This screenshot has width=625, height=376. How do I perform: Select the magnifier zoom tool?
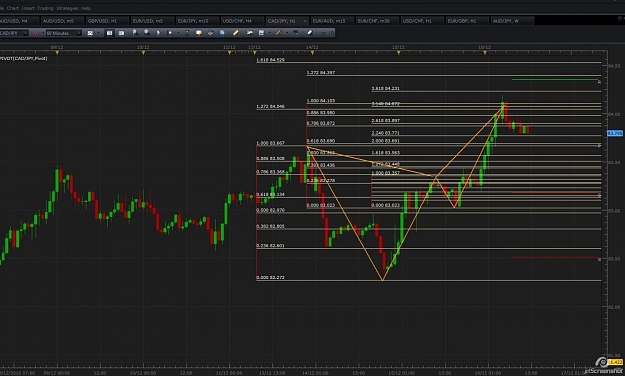147,33
